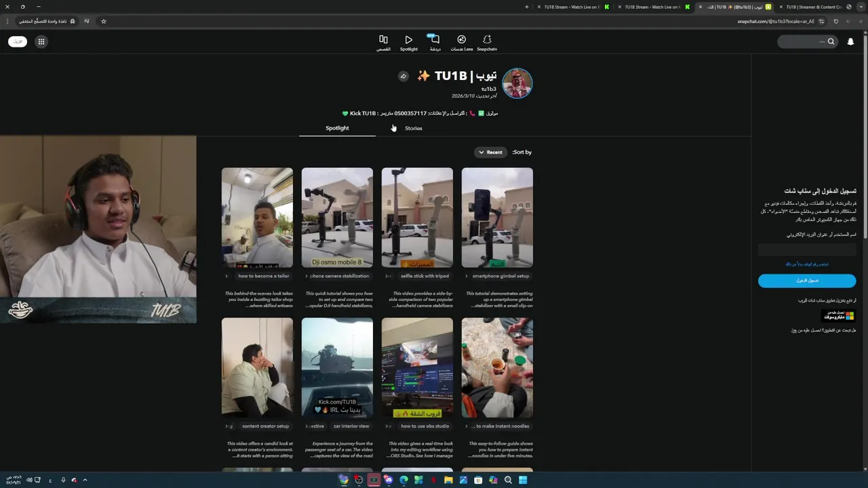Switch to the Spotlight tab
Screen dimensions: 868x488
(337, 128)
